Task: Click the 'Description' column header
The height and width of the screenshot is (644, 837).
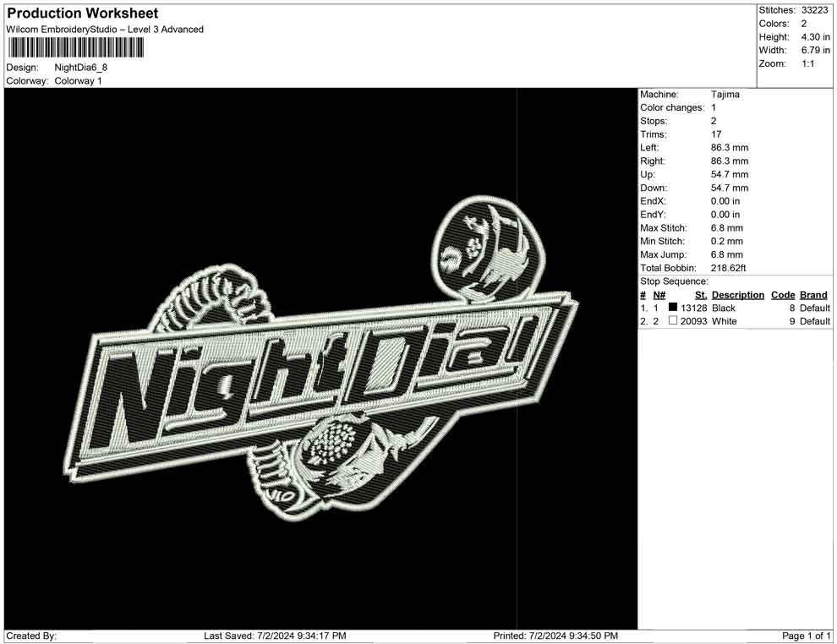Action: (738, 295)
